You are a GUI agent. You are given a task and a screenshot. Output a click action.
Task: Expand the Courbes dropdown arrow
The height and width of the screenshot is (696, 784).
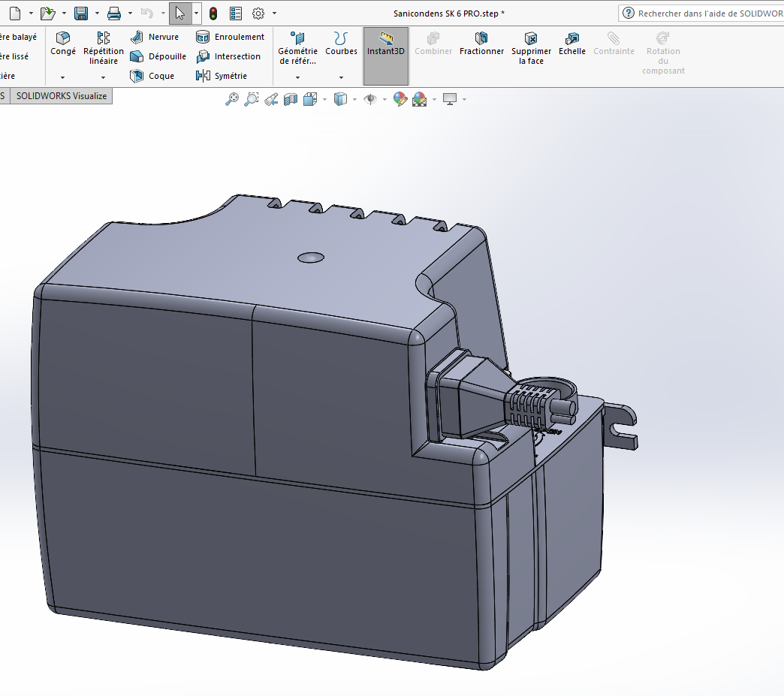click(x=341, y=77)
